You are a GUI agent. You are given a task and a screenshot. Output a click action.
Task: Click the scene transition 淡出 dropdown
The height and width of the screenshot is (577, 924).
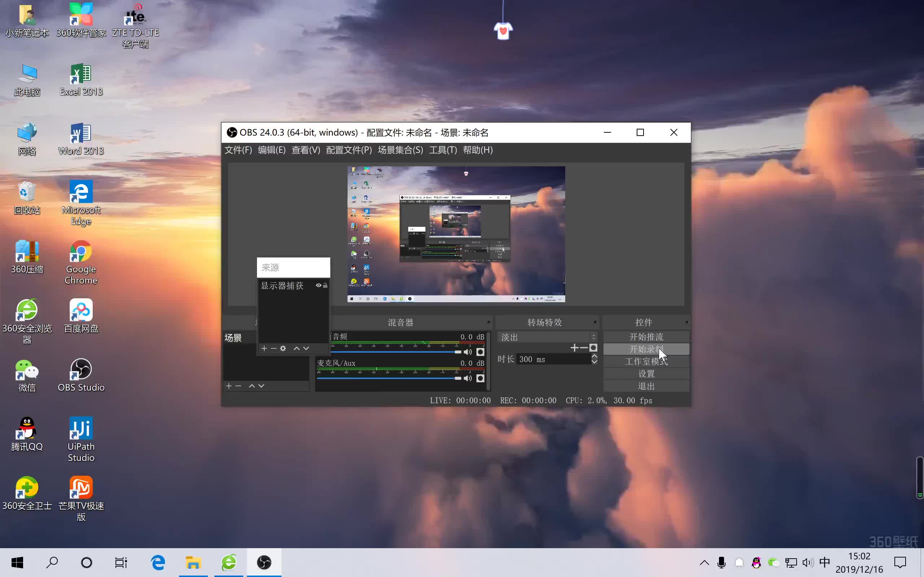545,337
